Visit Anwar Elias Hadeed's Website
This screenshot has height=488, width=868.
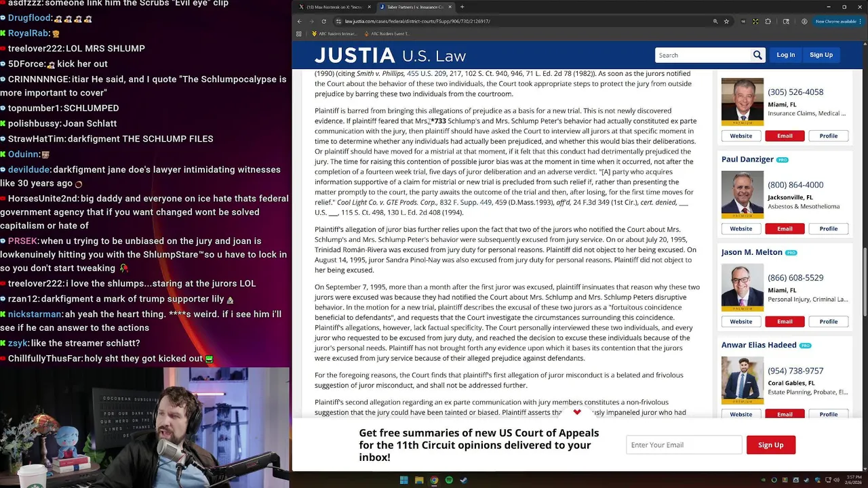pos(741,414)
